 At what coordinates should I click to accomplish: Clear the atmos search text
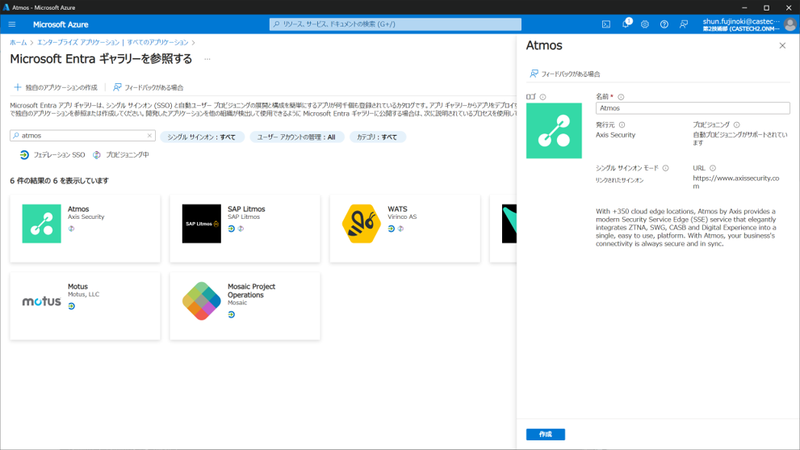[149, 135]
